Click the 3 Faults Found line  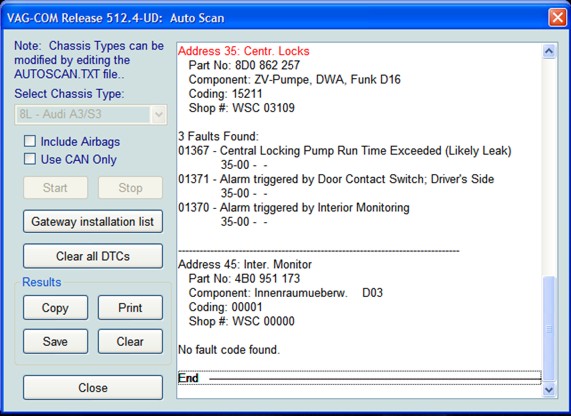pyautogui.click(x=218, y=136)
